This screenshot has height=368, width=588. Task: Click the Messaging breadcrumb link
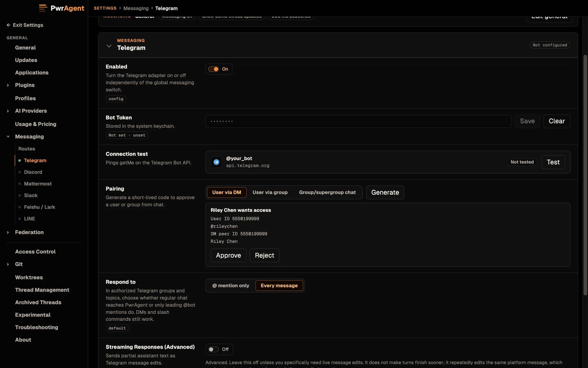(x=136, y=8)
